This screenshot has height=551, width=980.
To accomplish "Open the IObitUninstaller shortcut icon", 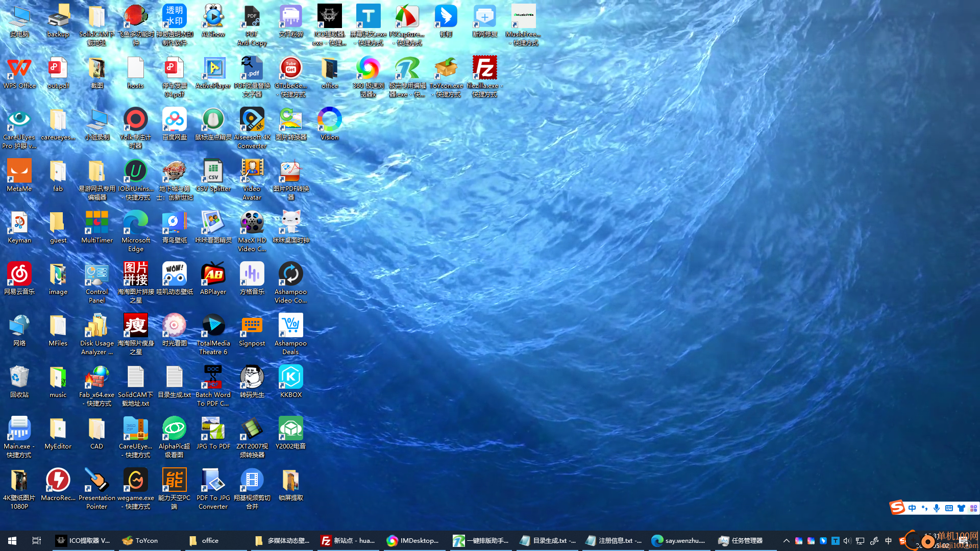I will pos(136,180).
